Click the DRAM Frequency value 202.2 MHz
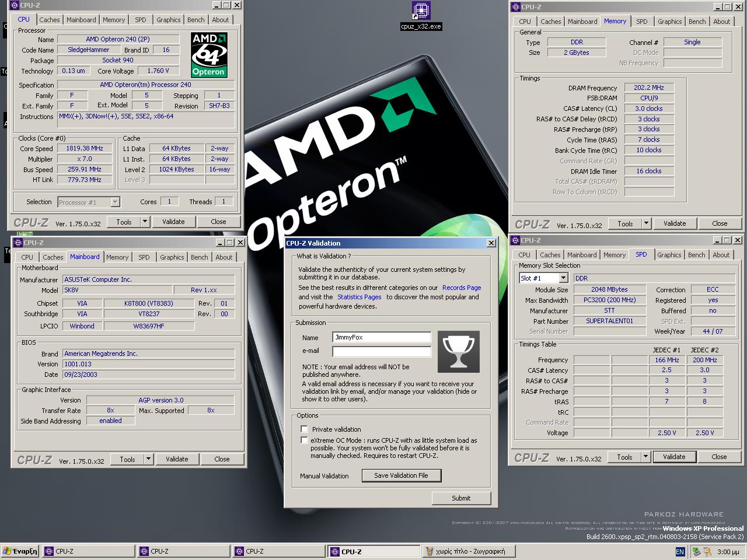Viewport: 747px width, 560px height. click(649, 87)
